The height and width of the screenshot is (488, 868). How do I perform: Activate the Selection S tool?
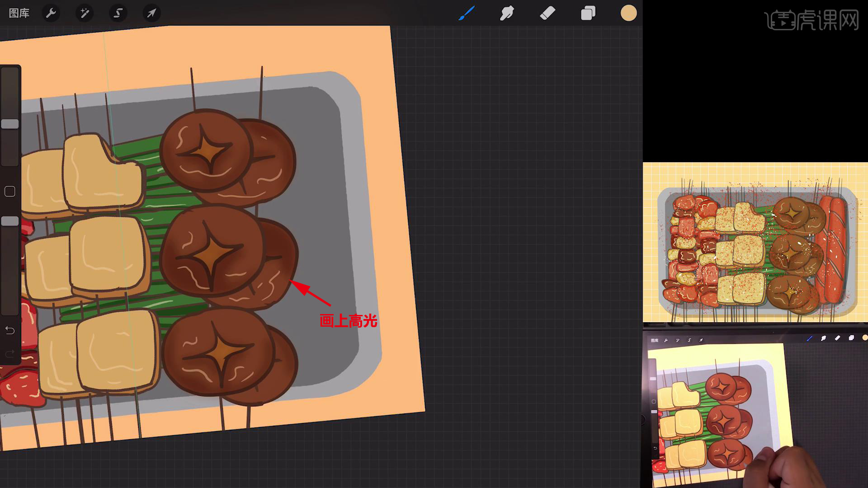(118, 13)
